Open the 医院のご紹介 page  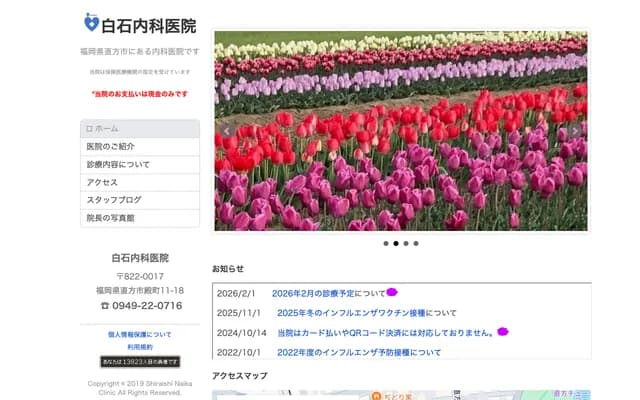[x=139, y=147]
